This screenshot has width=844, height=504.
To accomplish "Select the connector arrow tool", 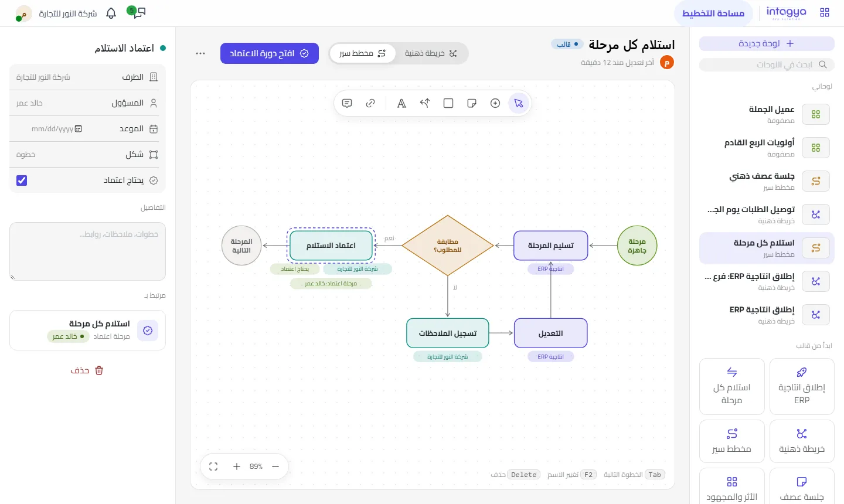I will click(425, 103).
